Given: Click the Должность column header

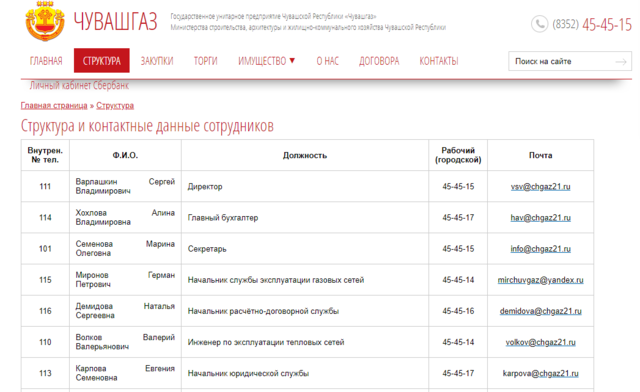Looking at the screenshot, I should tap(305, 155).
